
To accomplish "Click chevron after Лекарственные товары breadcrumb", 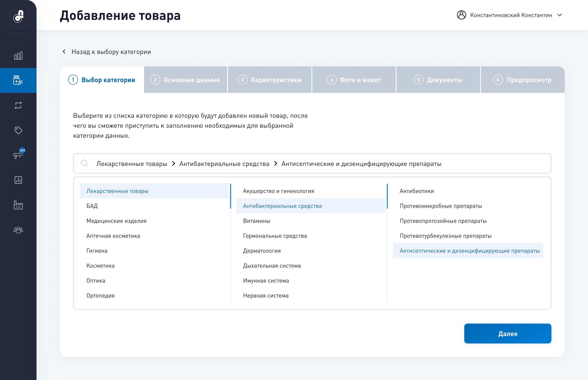I will point(173,164).
